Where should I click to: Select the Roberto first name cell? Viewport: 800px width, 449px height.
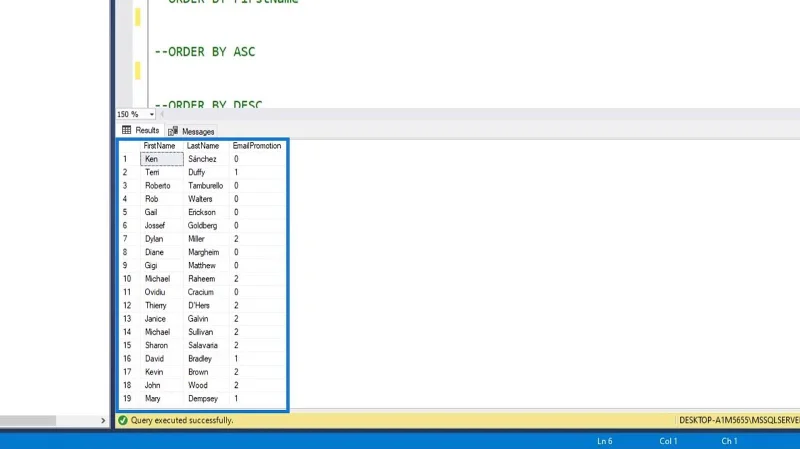pyautogui.click(x=162, y=185)
